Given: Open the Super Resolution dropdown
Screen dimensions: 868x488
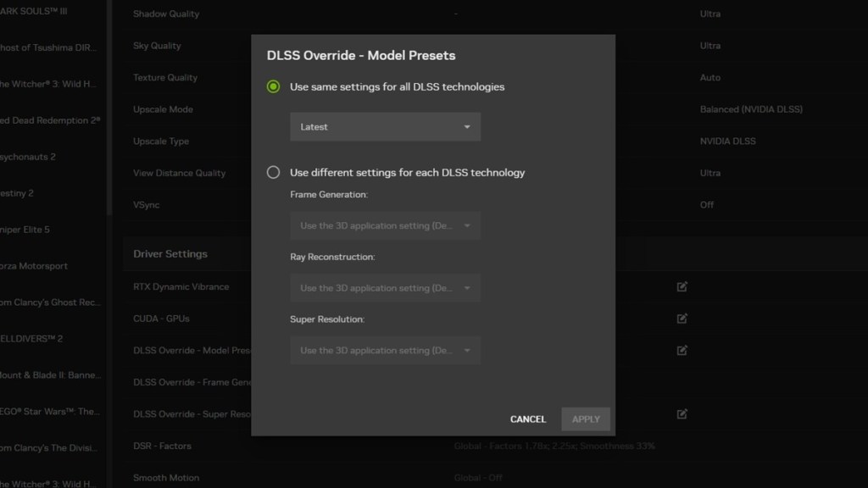Looking at the screenshot, I should point(385,350).
